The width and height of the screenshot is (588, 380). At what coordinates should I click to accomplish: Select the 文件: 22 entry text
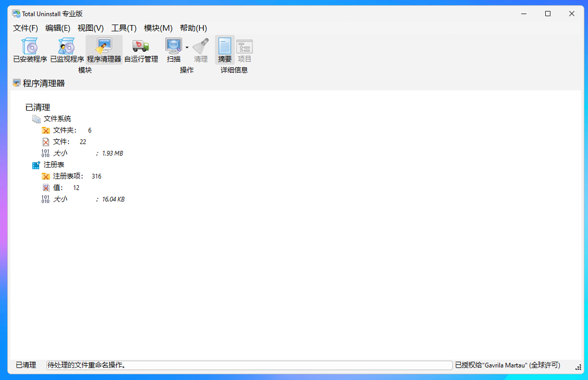pos(69,142)
